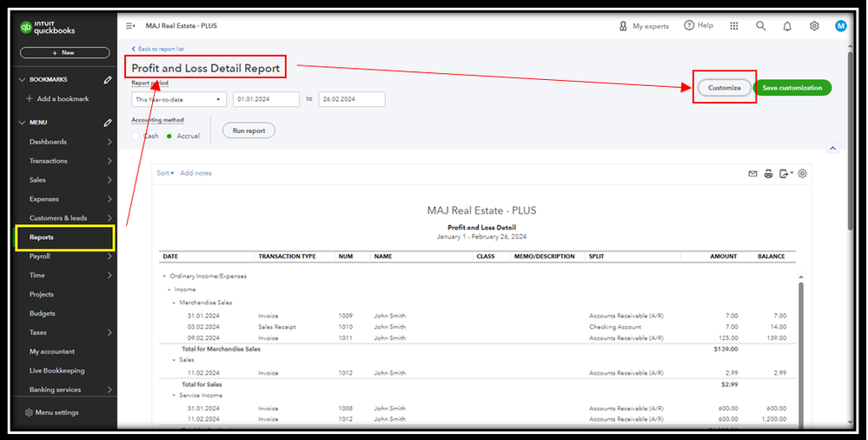Edit bookmarks with the pencil icon
868x440 pixels.
point(108,80)
